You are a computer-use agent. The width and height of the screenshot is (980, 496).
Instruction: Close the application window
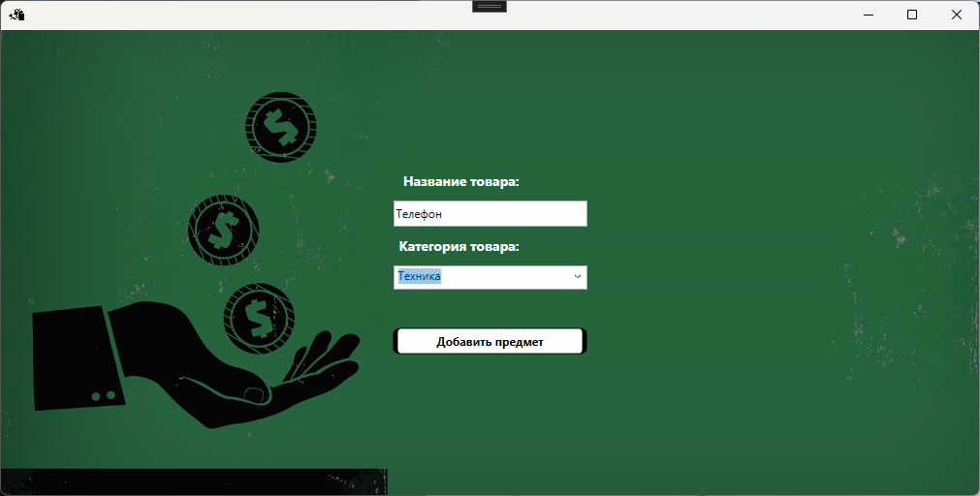tap(956, 15)
